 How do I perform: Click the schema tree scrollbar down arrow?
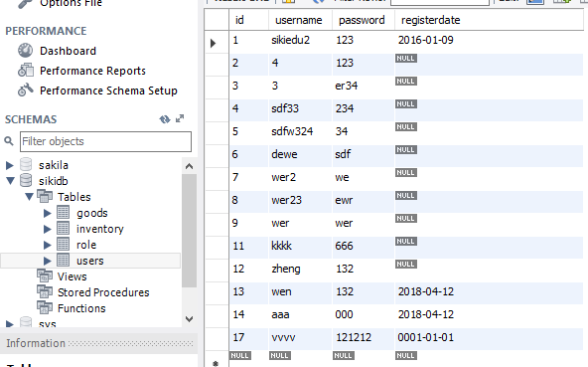tap(190, 319)
